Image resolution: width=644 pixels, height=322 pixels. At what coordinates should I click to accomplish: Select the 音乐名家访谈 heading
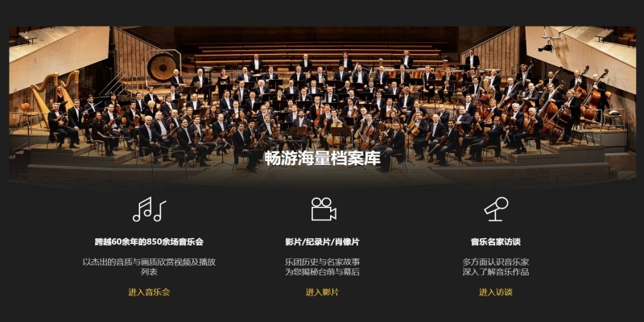point(496,242)
